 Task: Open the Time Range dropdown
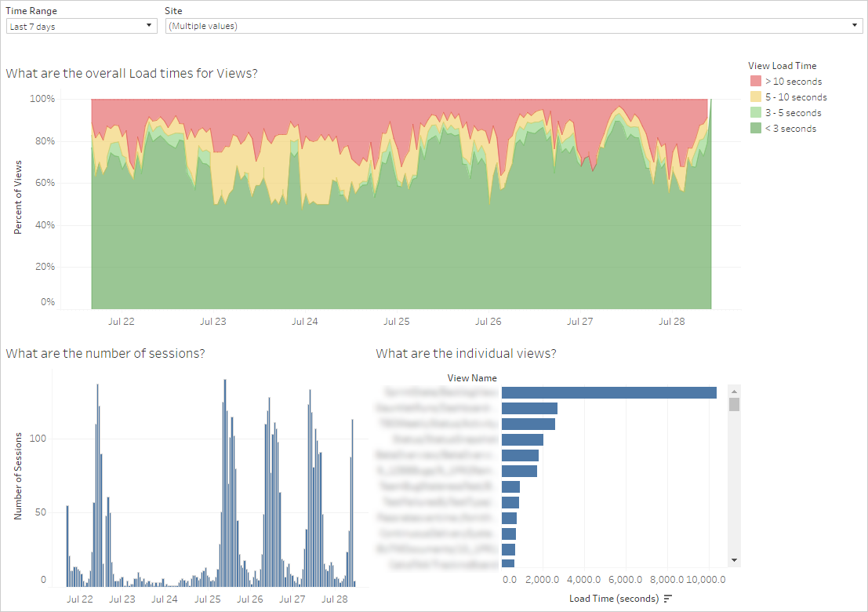point(82,26)
